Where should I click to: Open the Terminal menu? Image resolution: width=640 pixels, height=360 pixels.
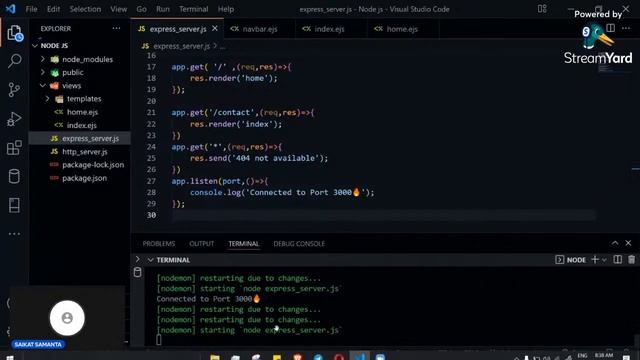[193, 9]
